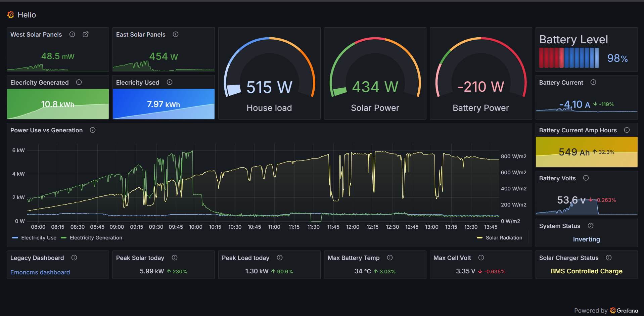Click the Grafana logo next to Helio title

10,14
